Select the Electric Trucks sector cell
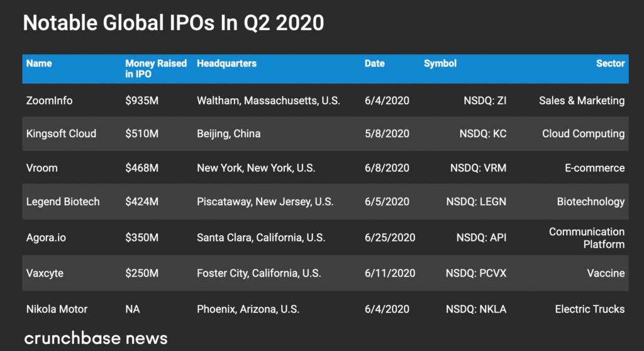Image resolution: width=644 pixels, height=351 pixels. click(x=590, y=309)
